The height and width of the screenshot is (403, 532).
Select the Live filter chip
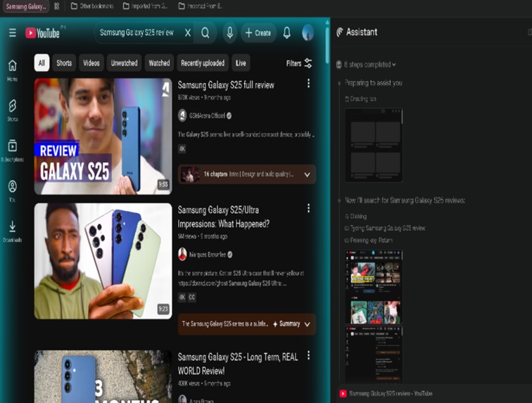pos(241,63)
